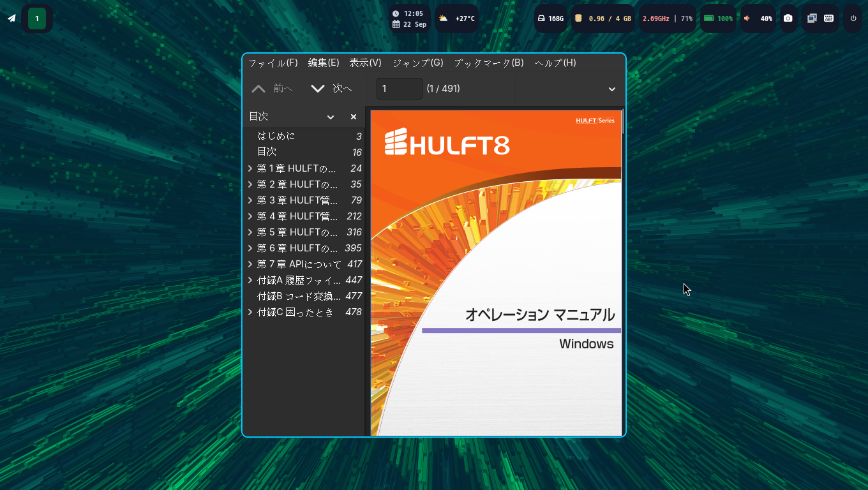Click the weather cloud icon beside +27°C

coord(444,19)
